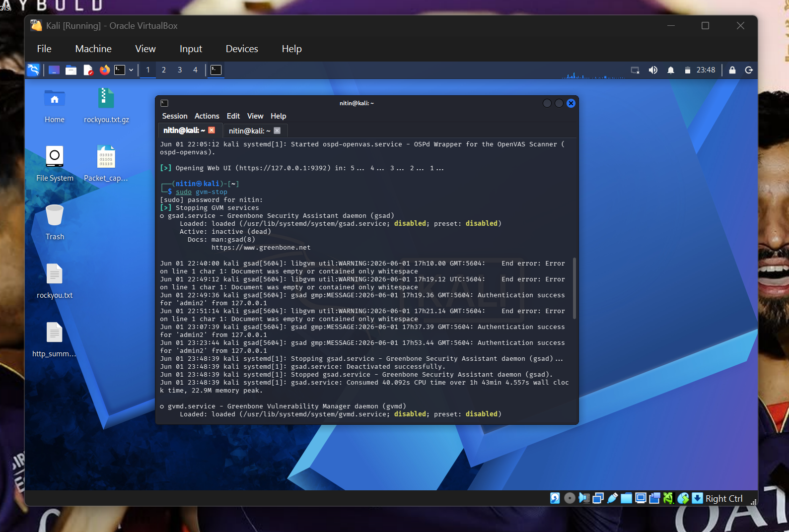Screen dimensions: 789x532
Task: Open the Trash on the desktop
Action: (x=55, y=223)
